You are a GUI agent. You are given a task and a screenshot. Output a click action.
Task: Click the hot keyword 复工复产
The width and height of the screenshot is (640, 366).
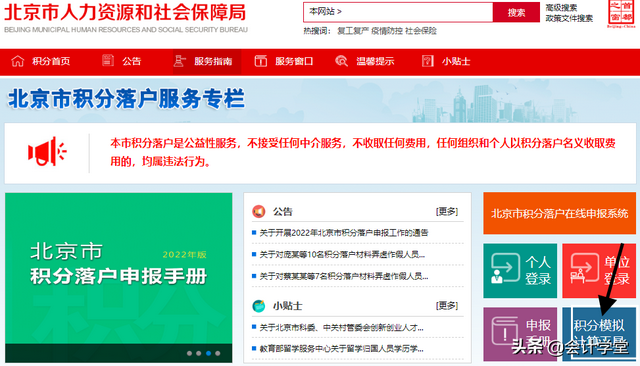click(x=353, y=31)
